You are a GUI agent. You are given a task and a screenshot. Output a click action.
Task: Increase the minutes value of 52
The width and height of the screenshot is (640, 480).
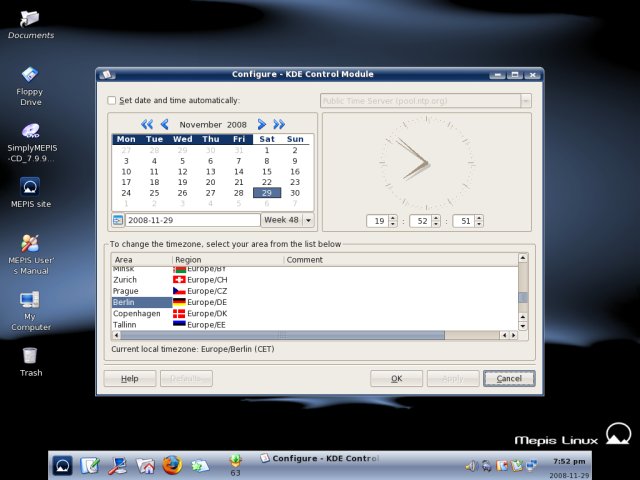[x=436, y=218]
